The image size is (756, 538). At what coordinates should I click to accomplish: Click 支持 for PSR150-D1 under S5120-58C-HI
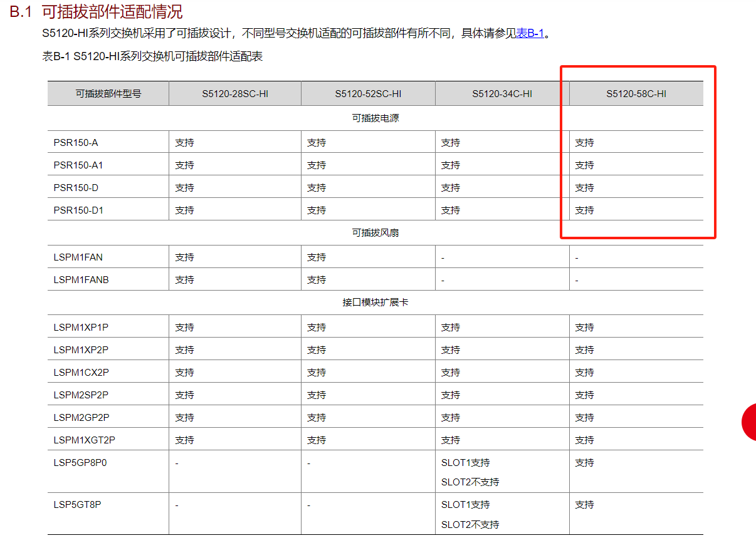[584, 210]
